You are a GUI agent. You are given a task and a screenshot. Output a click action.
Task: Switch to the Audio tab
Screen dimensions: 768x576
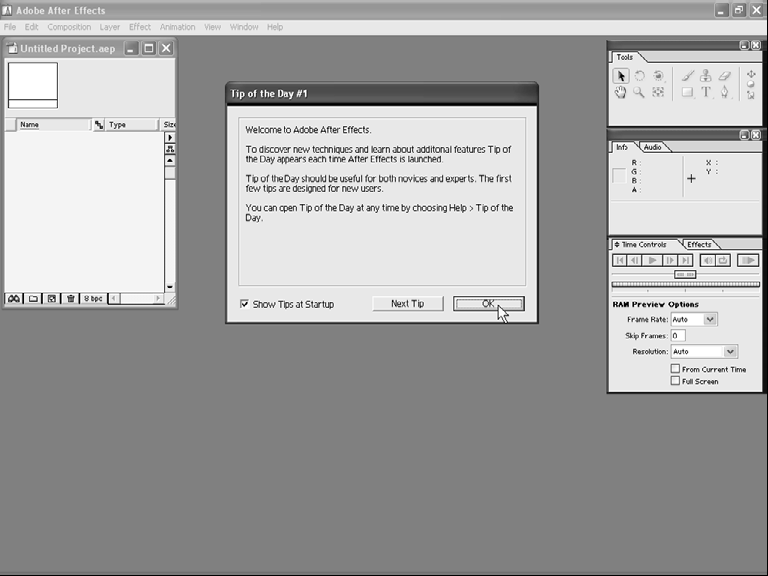pyautogui.click(x=652, y=147)
